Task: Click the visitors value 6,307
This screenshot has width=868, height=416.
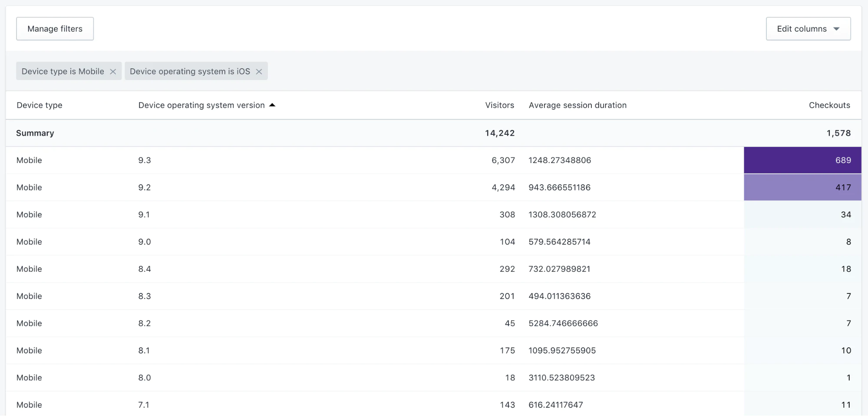Action: pyautogui.click(x=503, y=160)
